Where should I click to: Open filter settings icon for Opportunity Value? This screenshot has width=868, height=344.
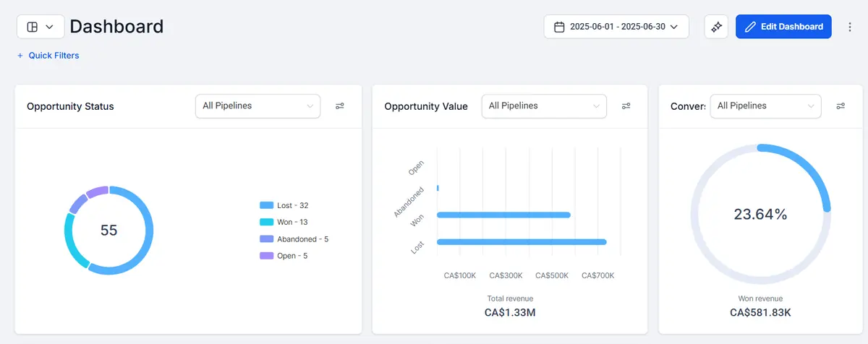(626, 106)
